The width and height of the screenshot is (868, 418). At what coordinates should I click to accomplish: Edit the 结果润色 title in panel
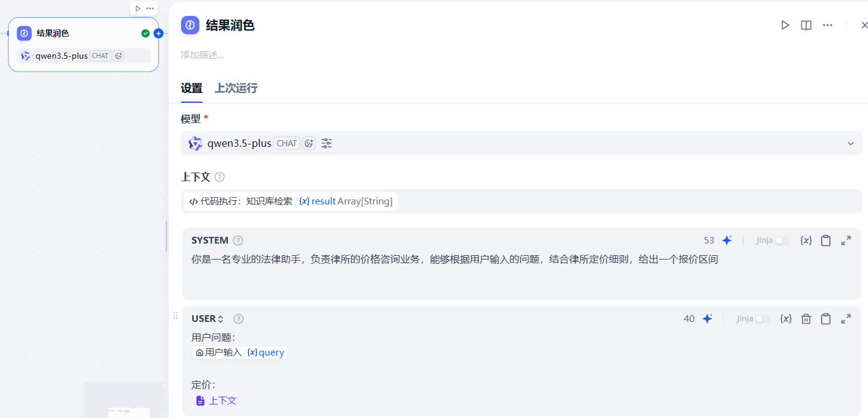click(230, 25)
